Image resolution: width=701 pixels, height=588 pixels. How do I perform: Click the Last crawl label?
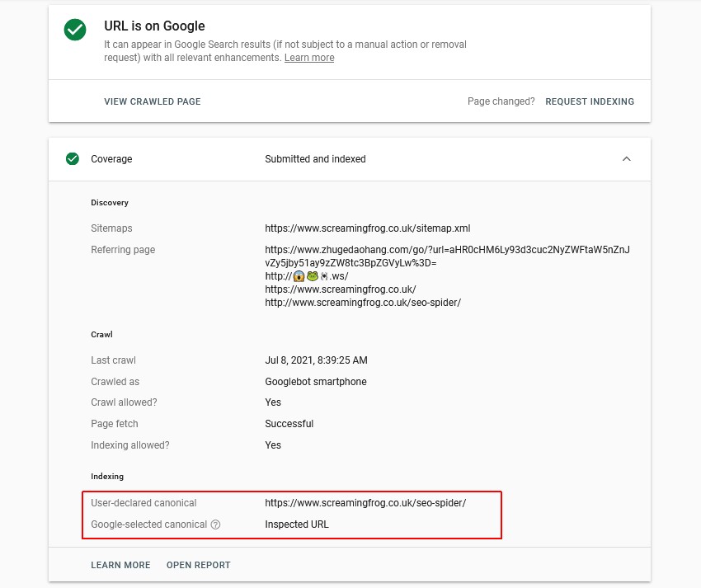tap(113, 360)
